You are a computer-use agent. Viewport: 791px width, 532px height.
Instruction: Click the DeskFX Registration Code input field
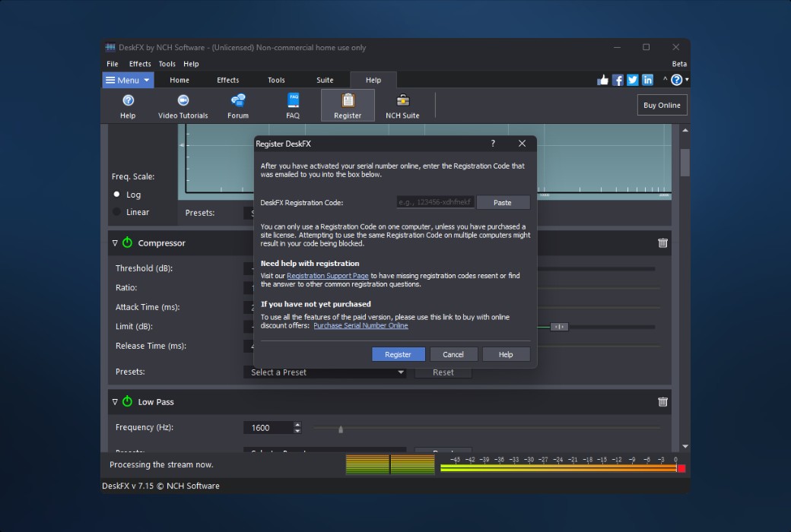[434, 202]
